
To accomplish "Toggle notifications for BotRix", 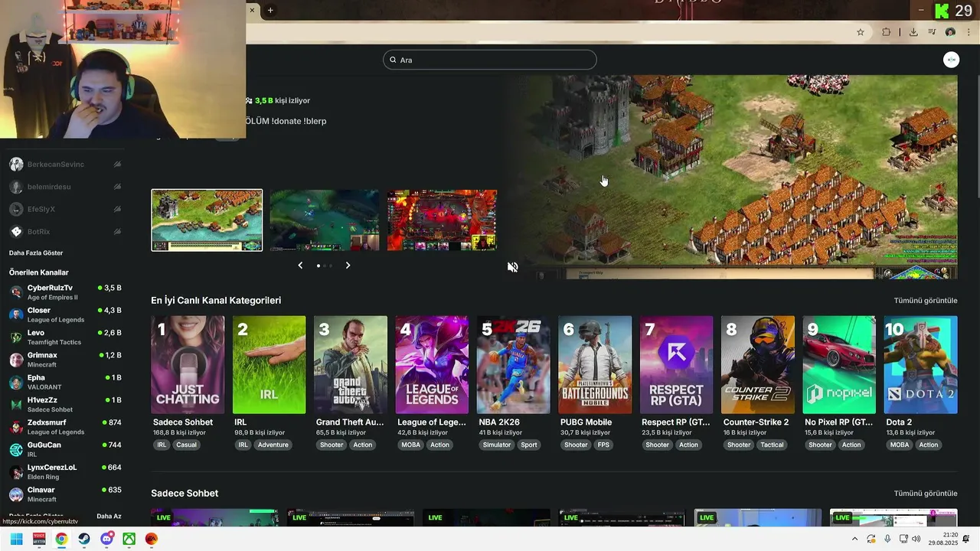I will pyautogui.click(x=117, y=231).
